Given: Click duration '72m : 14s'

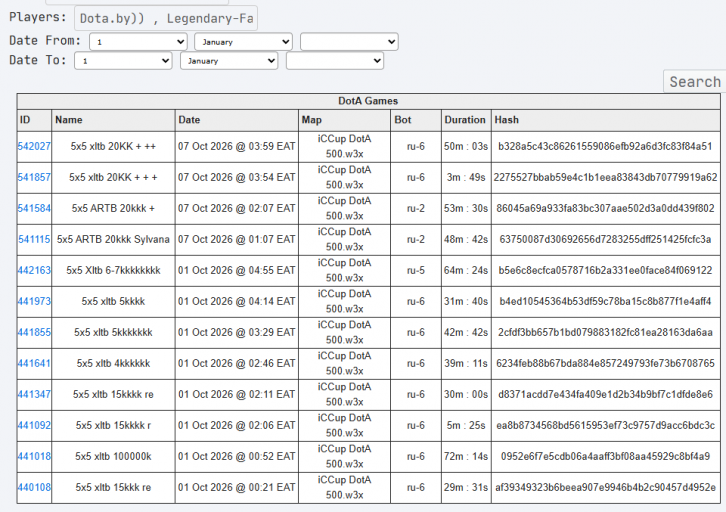Looking at the screenshot, I should tap(465, 456).
